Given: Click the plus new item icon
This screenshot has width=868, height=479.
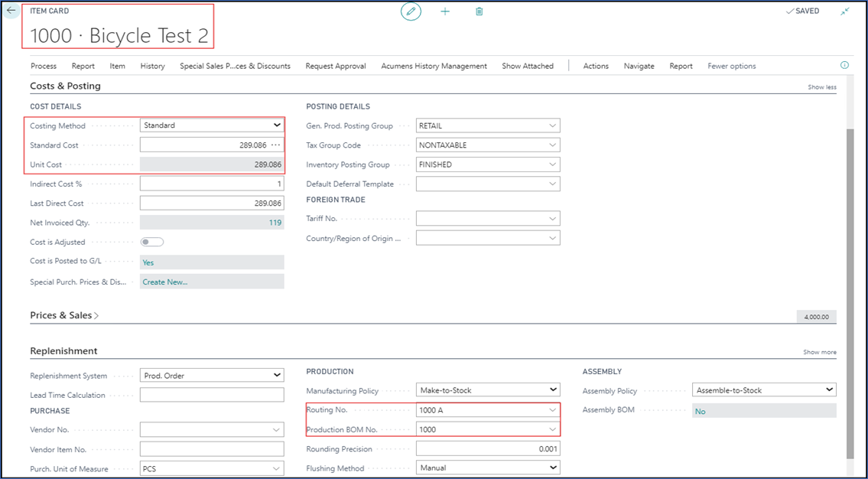Looking at the screenshot, I should [445, 11].
